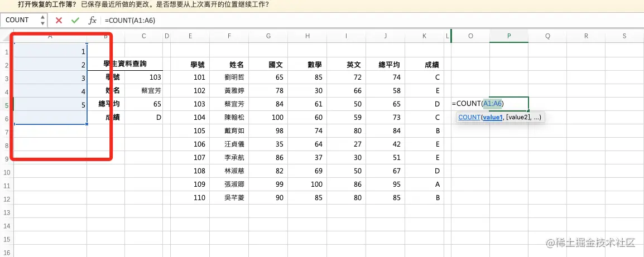644x257 pixels.
Task: Select column H header
Action: point(307,36)
